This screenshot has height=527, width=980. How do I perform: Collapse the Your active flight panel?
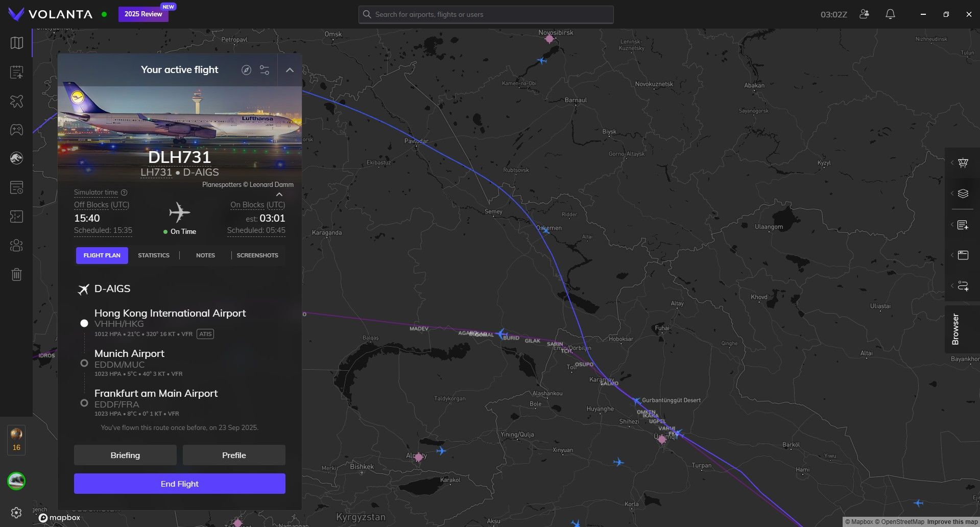290,70
